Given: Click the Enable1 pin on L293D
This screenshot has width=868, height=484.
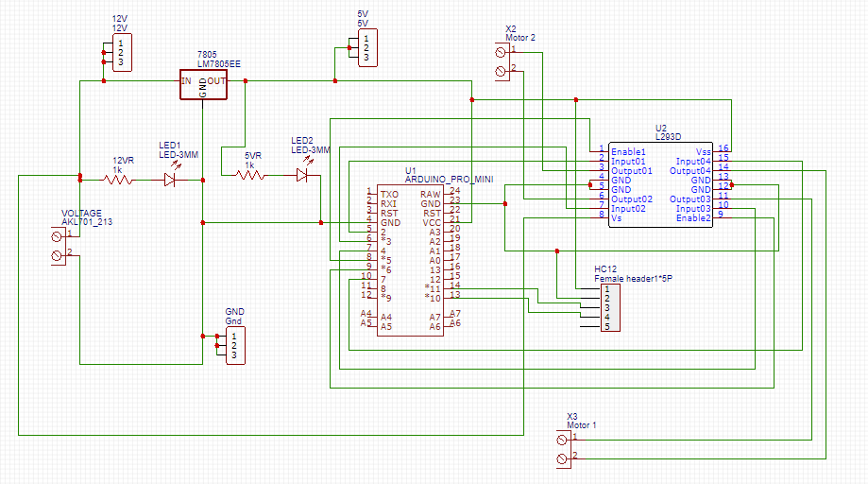Looking at the screenshot, I should click(x=628, y=152).
